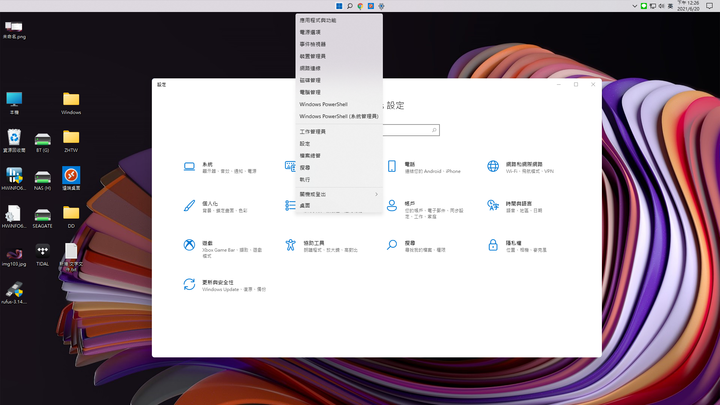720x405 pixels.
Task: Click the taskbar search magnifier icon
Action: (x=349, y=6)
